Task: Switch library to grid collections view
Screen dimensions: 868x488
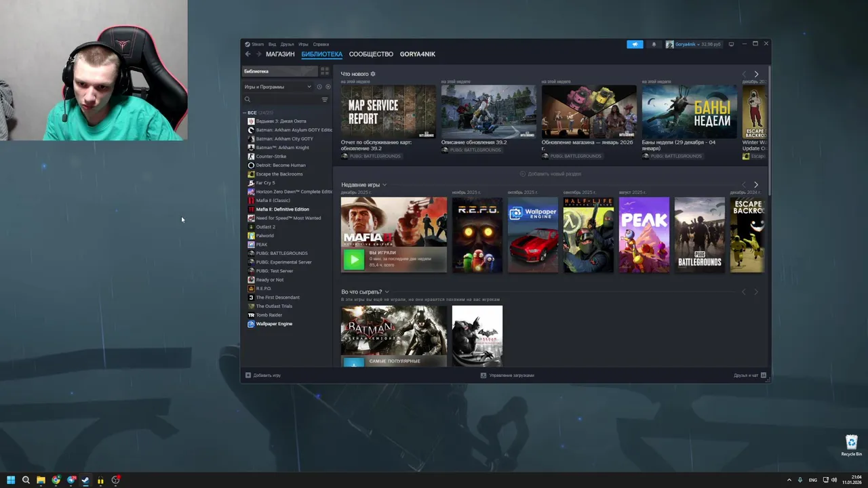Action: point(325,71)
